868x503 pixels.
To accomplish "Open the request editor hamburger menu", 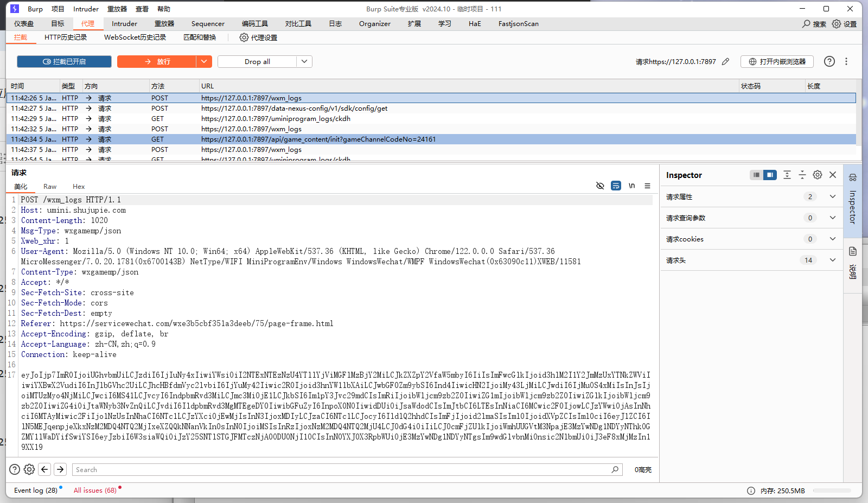I will (x=647, y=186).
